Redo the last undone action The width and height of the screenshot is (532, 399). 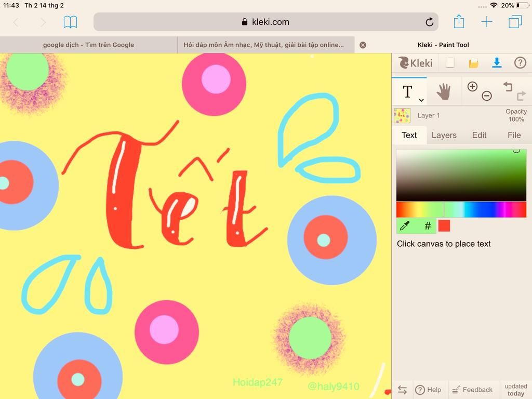pyautogui.click(x=521, y=96)
